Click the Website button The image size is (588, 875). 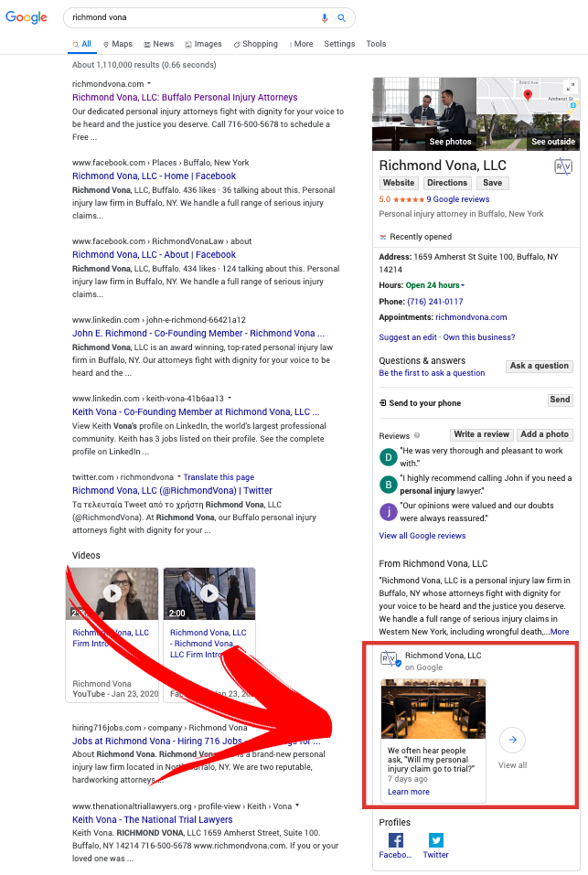coord(399,183)
